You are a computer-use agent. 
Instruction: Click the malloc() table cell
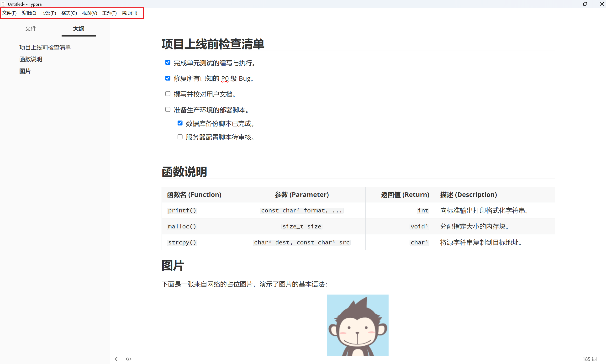point(182,227)
